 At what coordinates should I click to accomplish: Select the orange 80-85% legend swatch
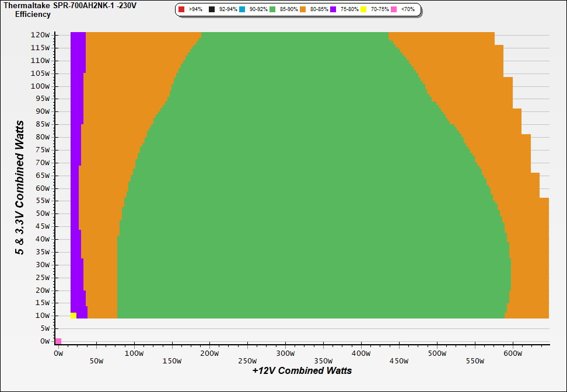pyautogui.click(x=303, y=10)
